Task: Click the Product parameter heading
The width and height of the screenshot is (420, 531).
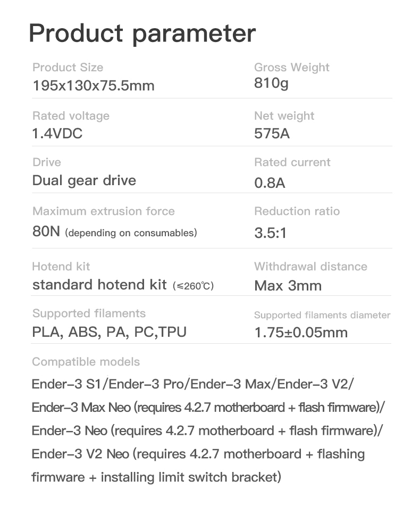Action: 142,34
